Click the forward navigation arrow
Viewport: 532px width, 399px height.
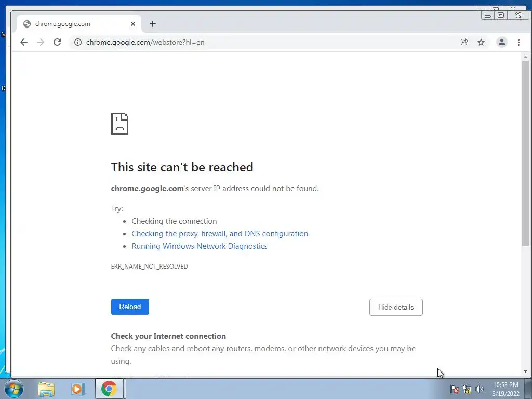(x=41, y=42)
